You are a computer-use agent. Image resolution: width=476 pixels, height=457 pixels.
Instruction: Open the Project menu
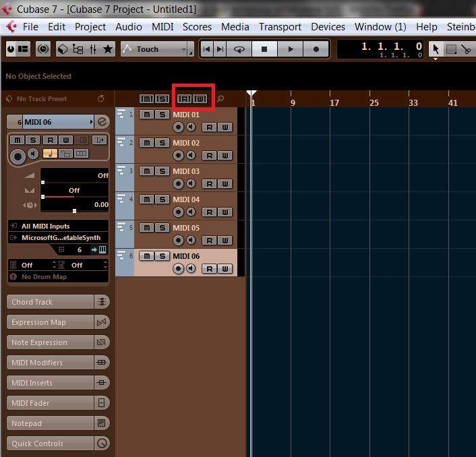[x=90, y=27]
